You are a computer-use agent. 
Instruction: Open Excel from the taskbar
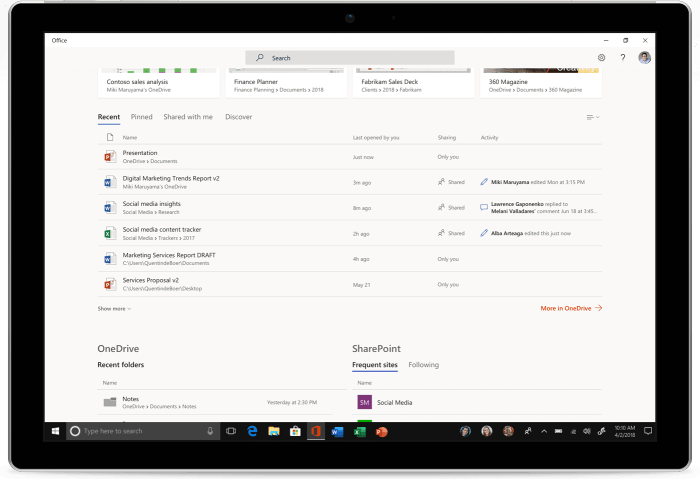click(x=360, y=432)
